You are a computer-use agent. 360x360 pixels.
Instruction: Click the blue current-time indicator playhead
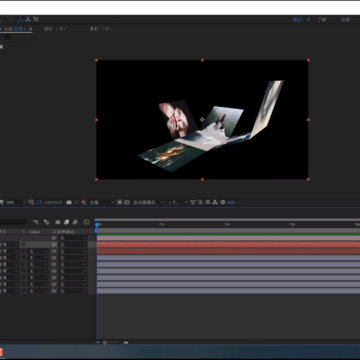click(97, 225)
